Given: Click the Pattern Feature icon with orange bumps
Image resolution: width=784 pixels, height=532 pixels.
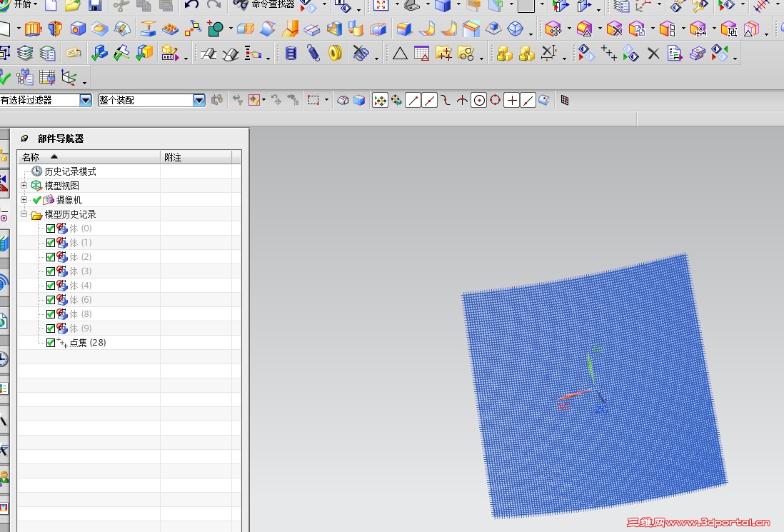Looking at the screenshot, I should coord(170,29).
